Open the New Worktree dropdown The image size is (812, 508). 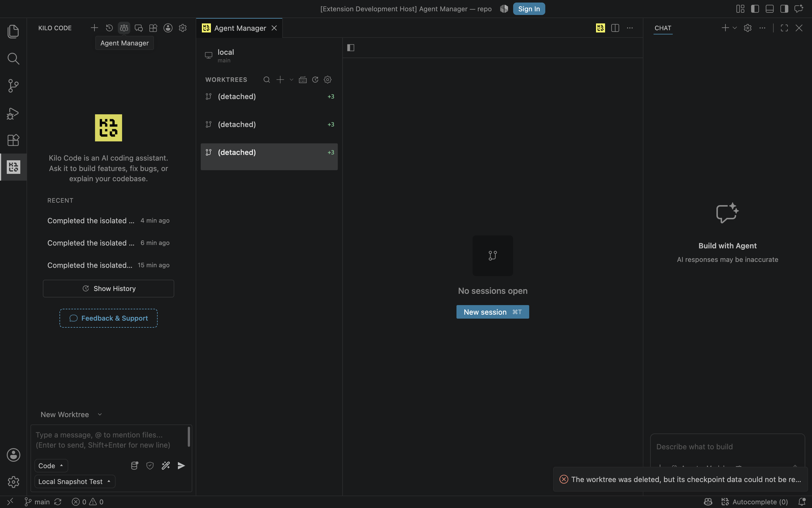pyautogui.click(x=71, y=415)
